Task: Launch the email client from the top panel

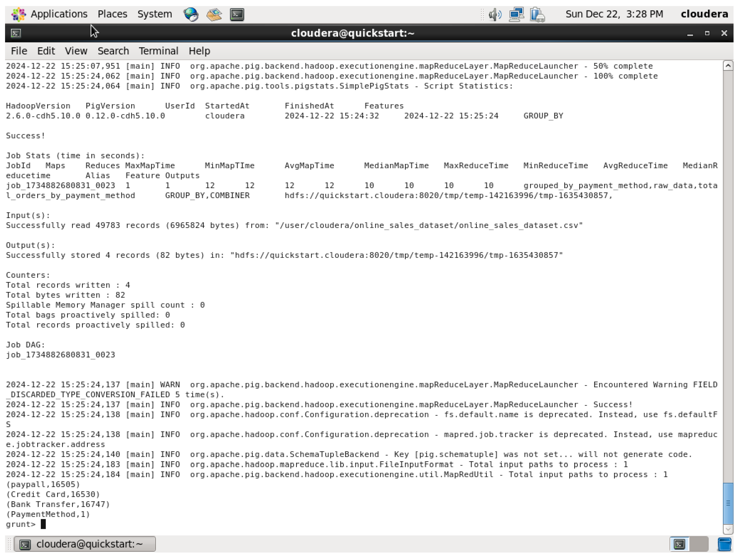Action: [x=214, y=14]
